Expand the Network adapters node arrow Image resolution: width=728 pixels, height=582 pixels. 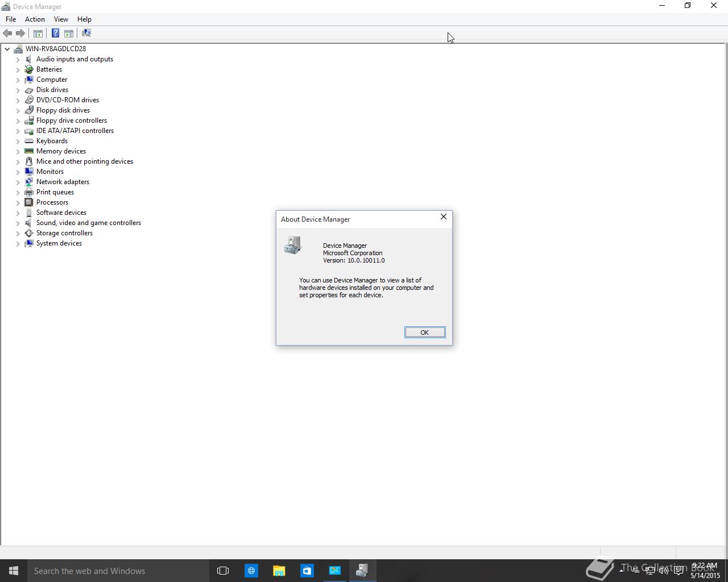(x=18, y=182)
